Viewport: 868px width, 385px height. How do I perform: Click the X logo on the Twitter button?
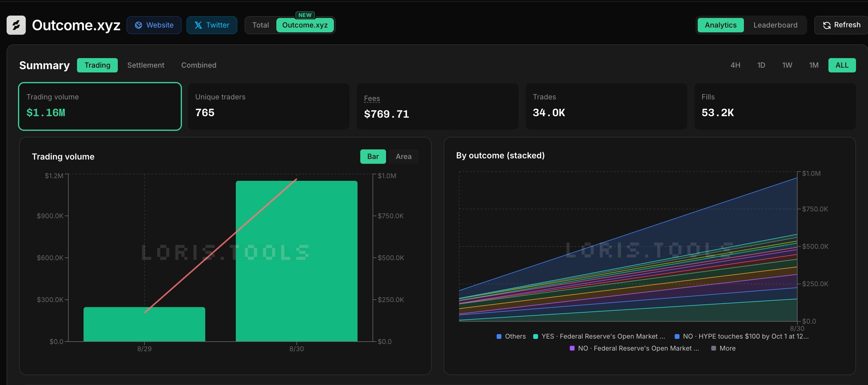pyautogui.click(x=198, y=25)
